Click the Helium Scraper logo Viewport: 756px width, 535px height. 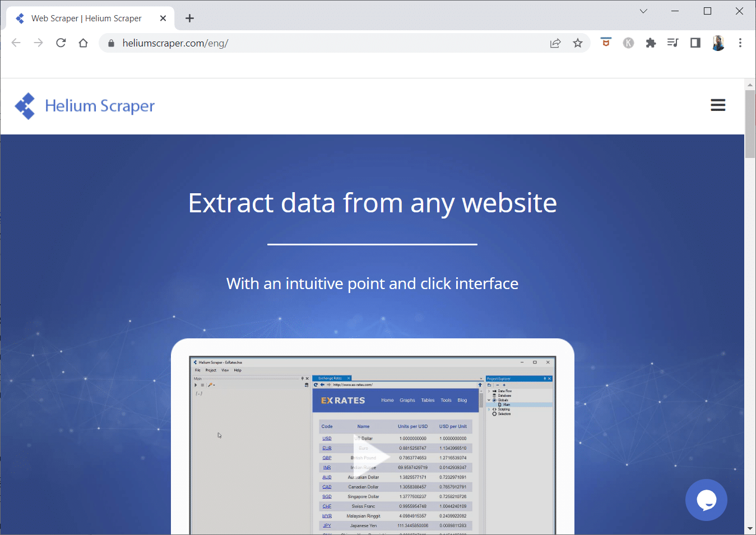[85, 106]
